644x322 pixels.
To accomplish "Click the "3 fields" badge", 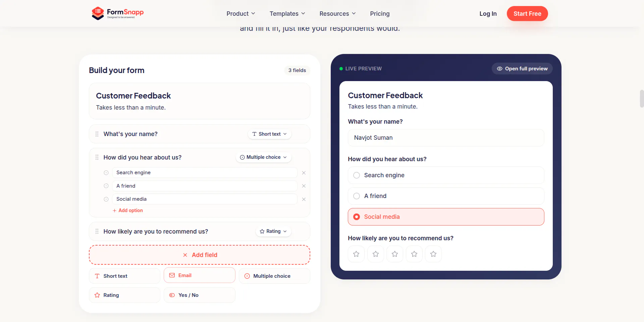I will click(x=297, y=70).
